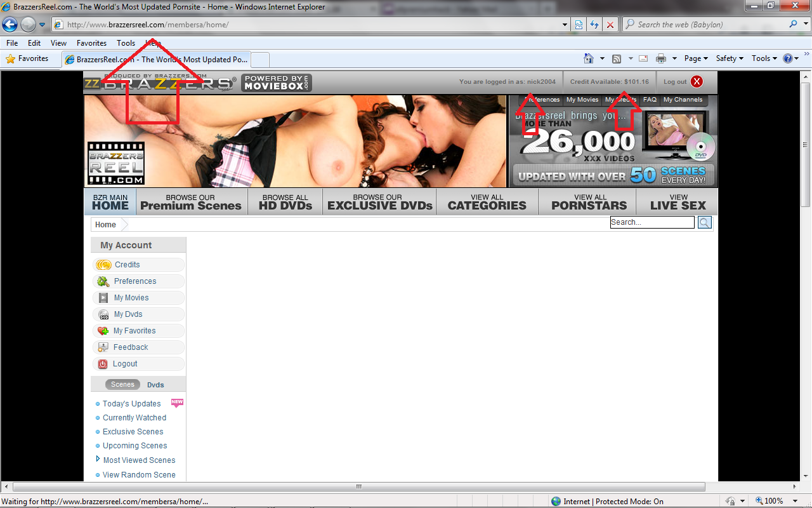Click the RSS feeds icon

[617, 58]
